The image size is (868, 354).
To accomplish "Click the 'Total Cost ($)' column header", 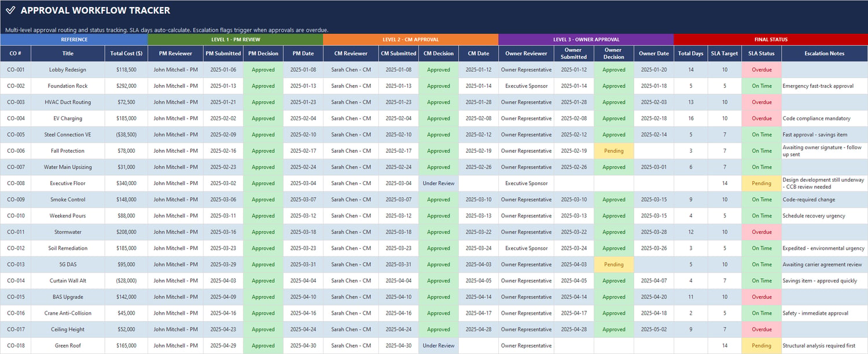I will tap(127, 53).
